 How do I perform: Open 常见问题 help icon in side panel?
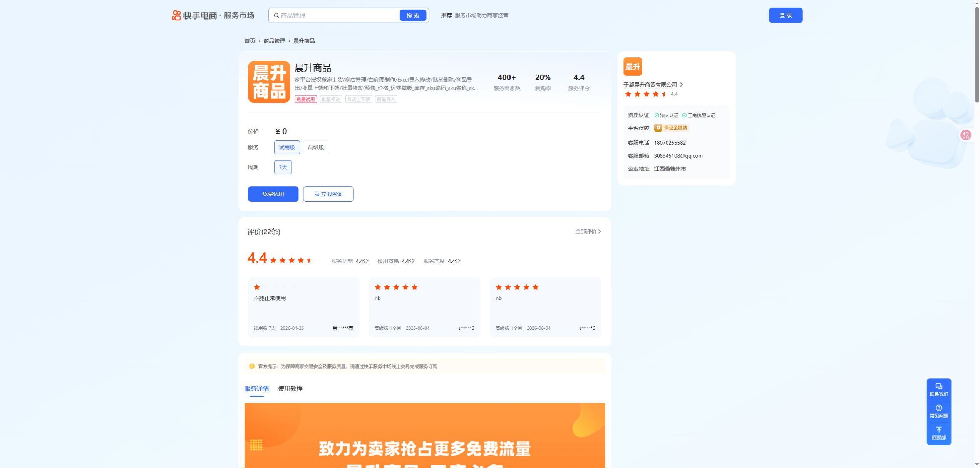(938, 408)
